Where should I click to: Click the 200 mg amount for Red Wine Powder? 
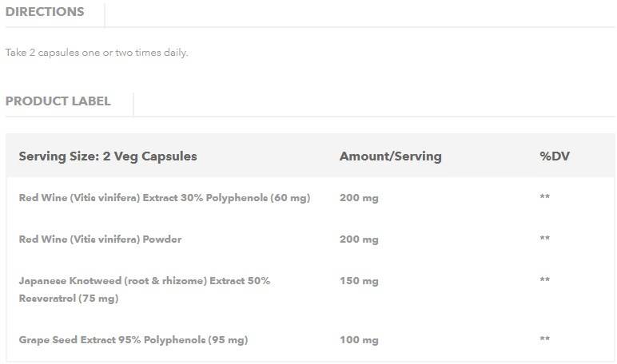coord(359,239)
